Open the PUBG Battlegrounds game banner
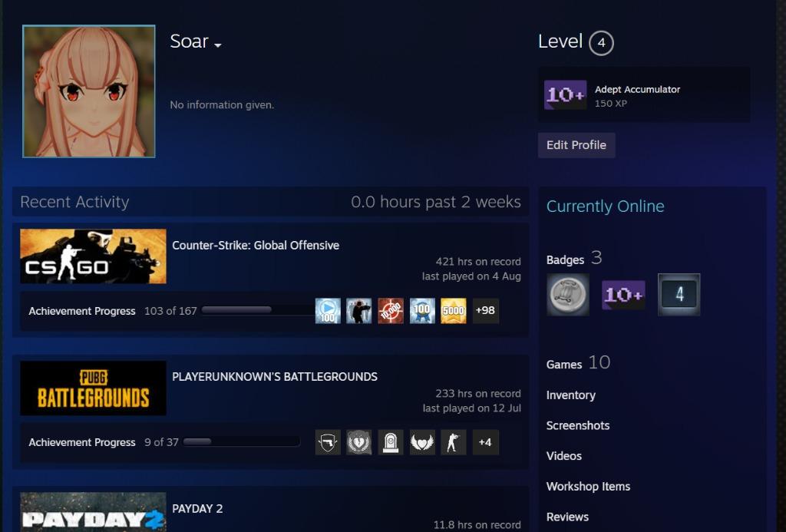 pos(93,388)
